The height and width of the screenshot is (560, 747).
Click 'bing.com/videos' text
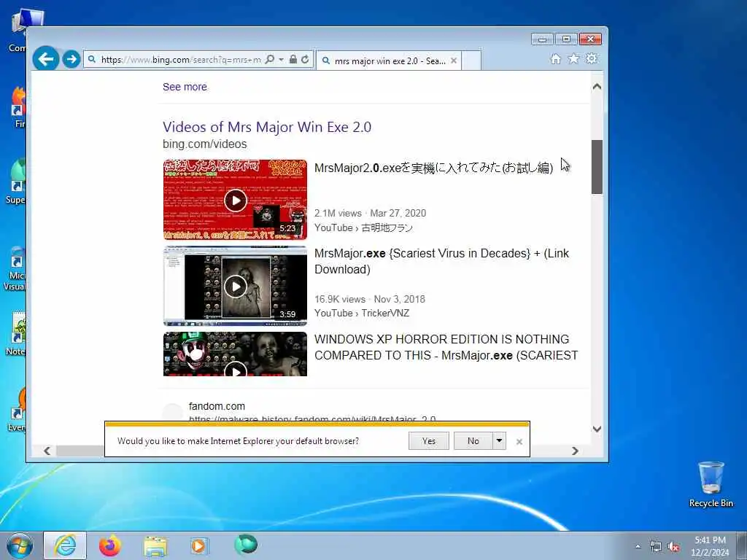tap(205, 144)
